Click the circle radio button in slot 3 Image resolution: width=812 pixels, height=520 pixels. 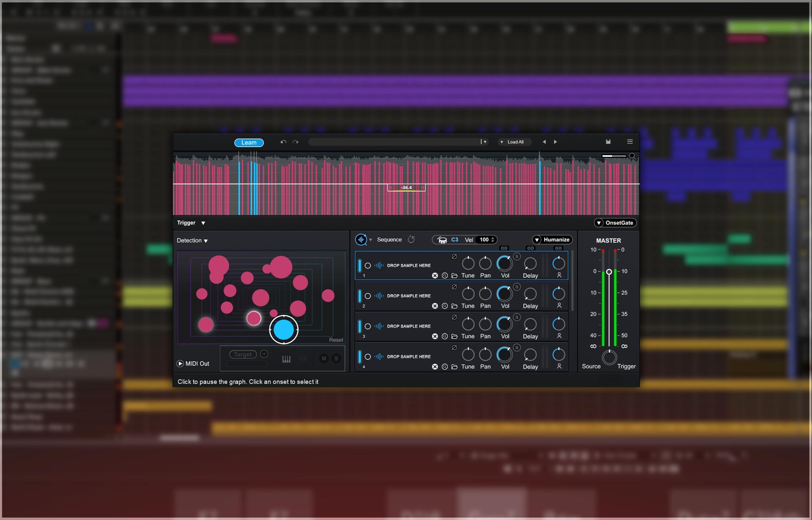point(368,326)
